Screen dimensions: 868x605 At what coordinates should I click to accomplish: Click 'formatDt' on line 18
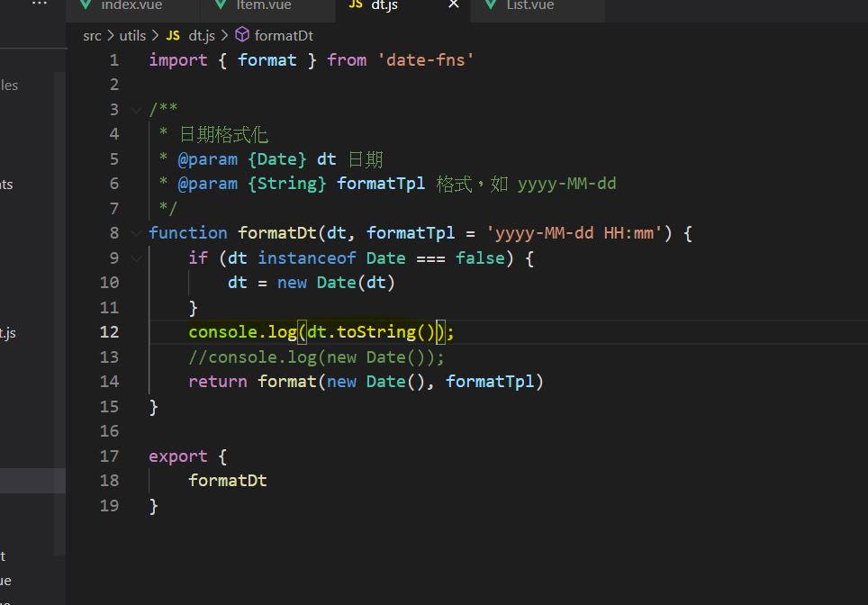[x=228, y=481]
